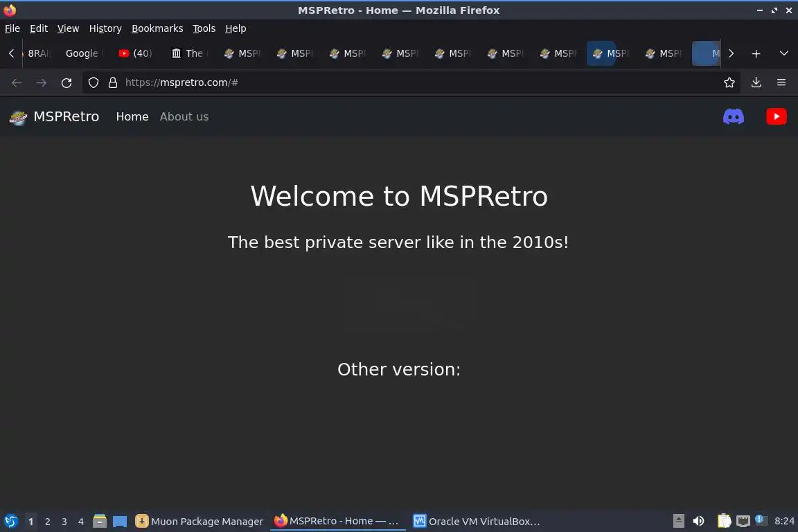798x532 pixels.
Task: Switch to workspace 4
Action: tap(81, 522)
